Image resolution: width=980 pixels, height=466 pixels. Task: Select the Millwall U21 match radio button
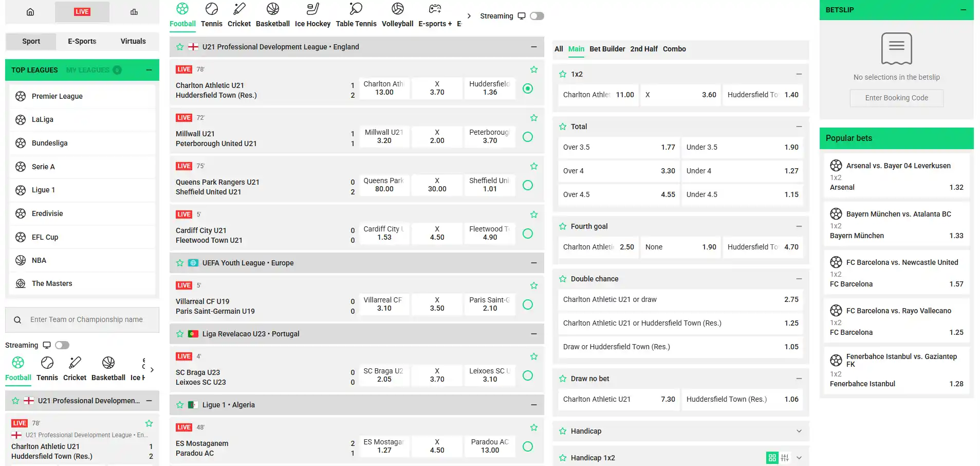(x=528, y=137)
